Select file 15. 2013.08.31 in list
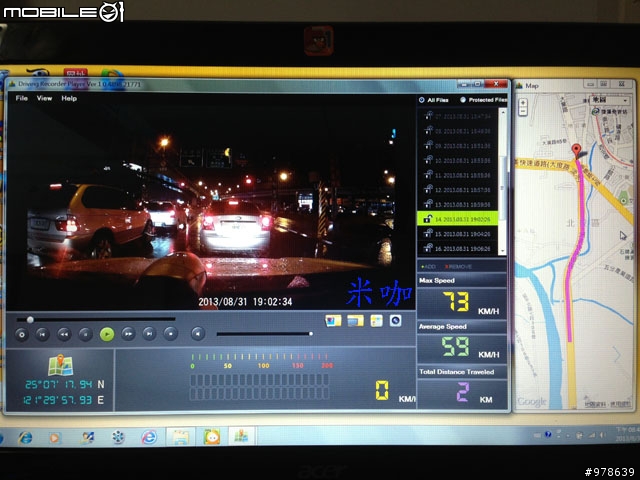 457,234
